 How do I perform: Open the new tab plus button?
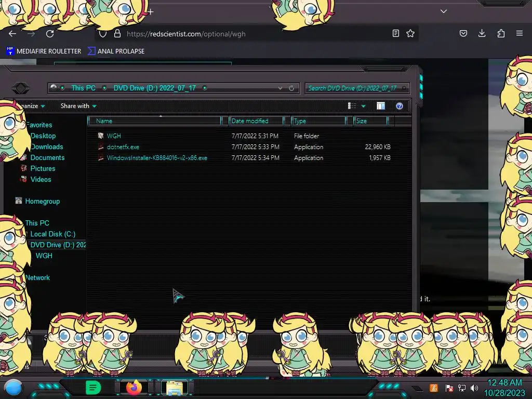(x=150, y=12)
